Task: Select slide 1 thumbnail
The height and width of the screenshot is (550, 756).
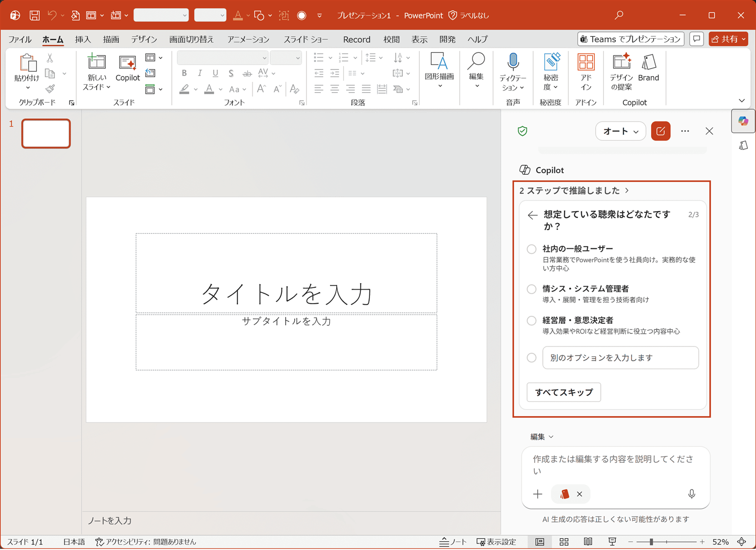Action: [x=46, y=133]
